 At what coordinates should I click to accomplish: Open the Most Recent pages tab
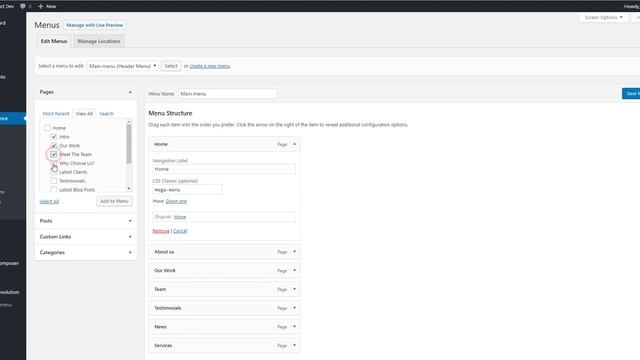tap(56, 113)
